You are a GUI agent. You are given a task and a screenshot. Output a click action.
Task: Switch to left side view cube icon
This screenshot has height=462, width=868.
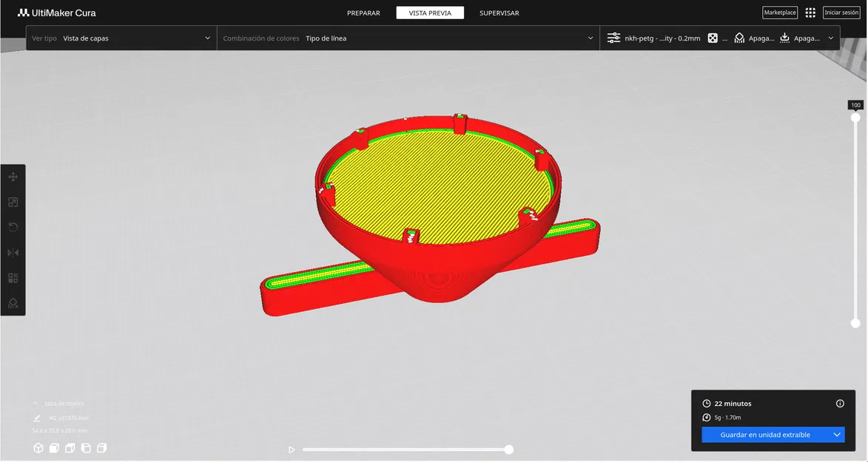click(86, 448)
